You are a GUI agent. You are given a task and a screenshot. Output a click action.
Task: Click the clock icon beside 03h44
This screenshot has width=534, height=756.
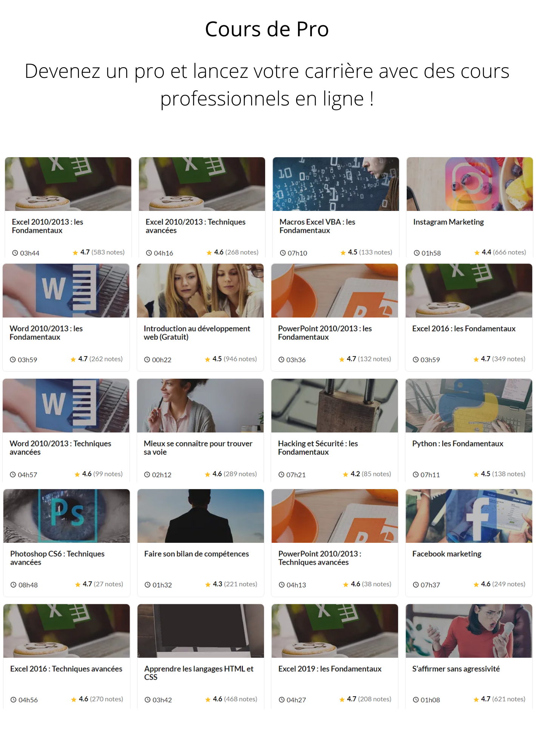coord(15,253)
